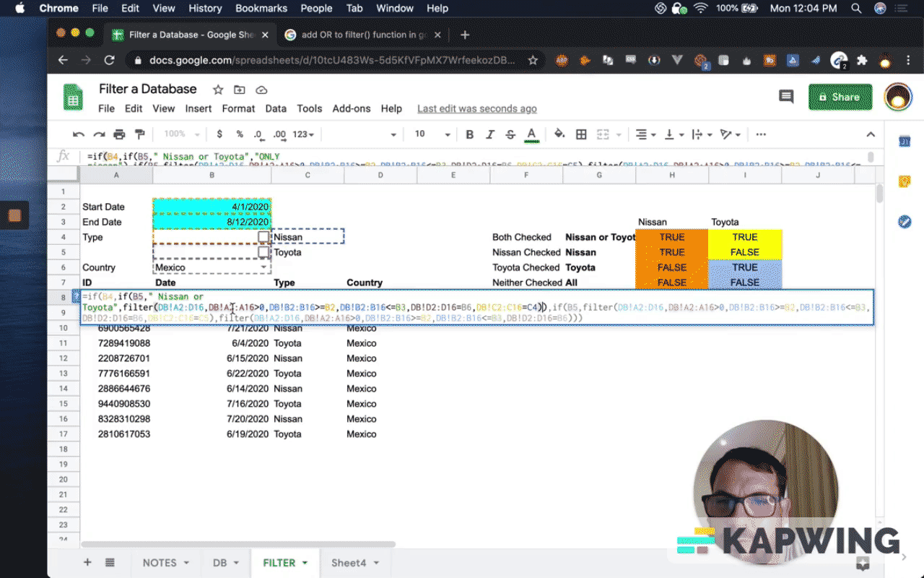This screenshot has width=924, height=578.
Task: Collapse the menus with the up chevron
Action: tap(871, 134)
